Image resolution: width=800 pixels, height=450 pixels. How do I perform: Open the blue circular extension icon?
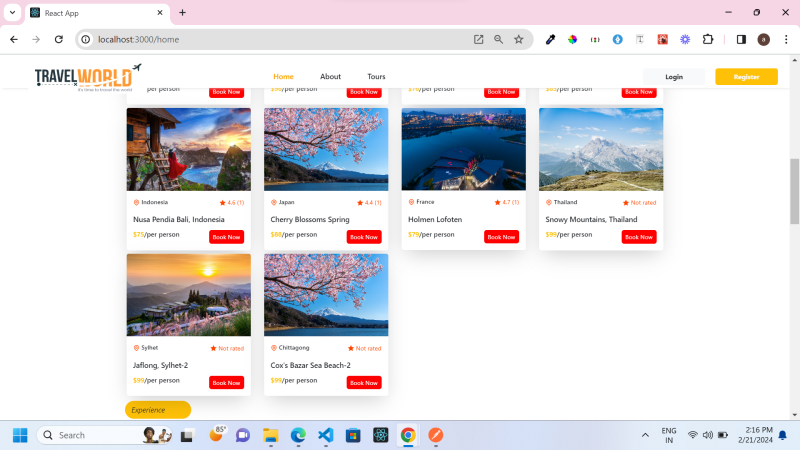tap(617, 39)
